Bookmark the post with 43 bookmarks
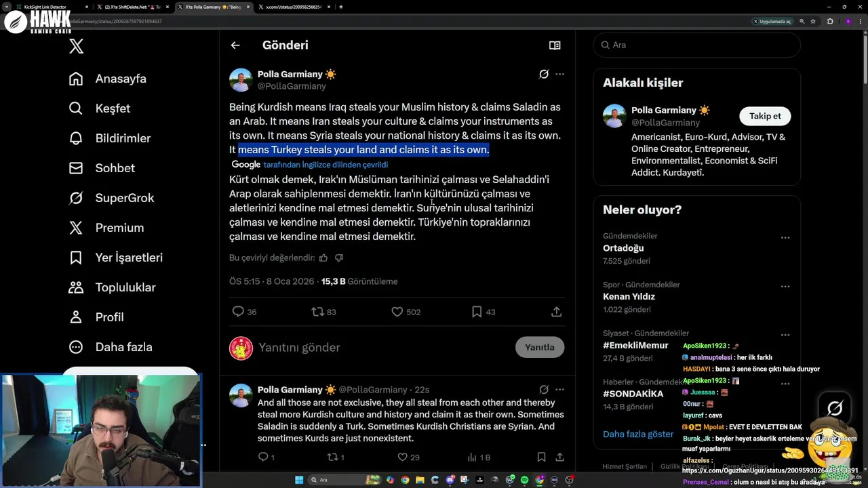 483,312
